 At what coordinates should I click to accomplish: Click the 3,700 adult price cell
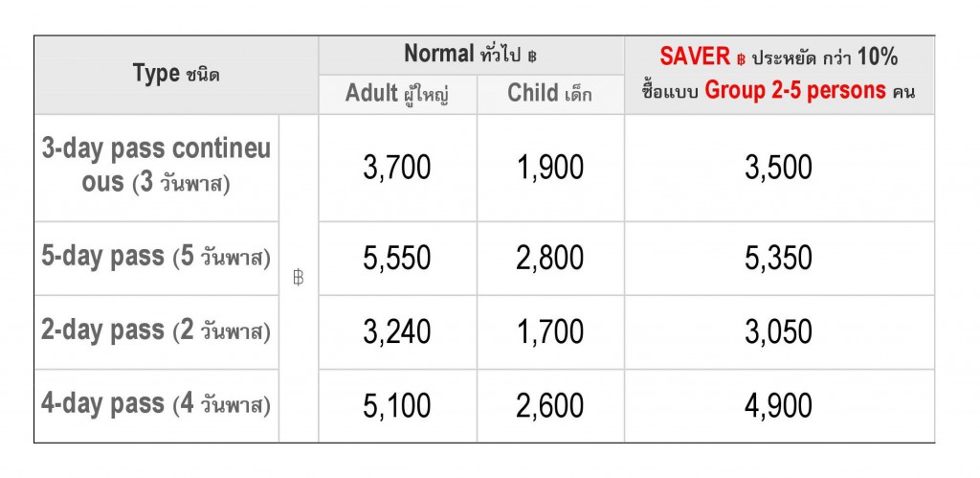(397, 168)
